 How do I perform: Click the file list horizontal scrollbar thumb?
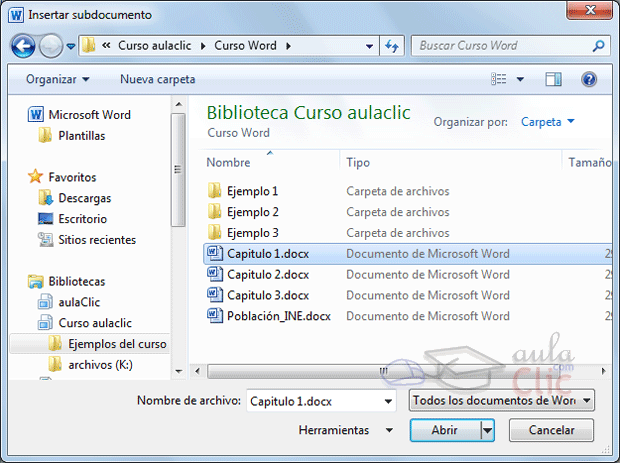pyautogui.click(x=383, y=371)
